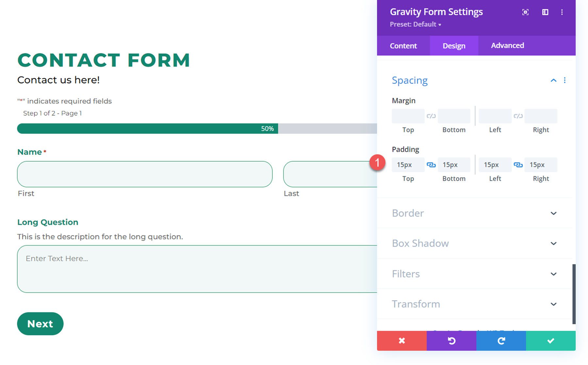Toggle the margin top-bottom link icon
The image size is (588, 365).
point(431,116)
